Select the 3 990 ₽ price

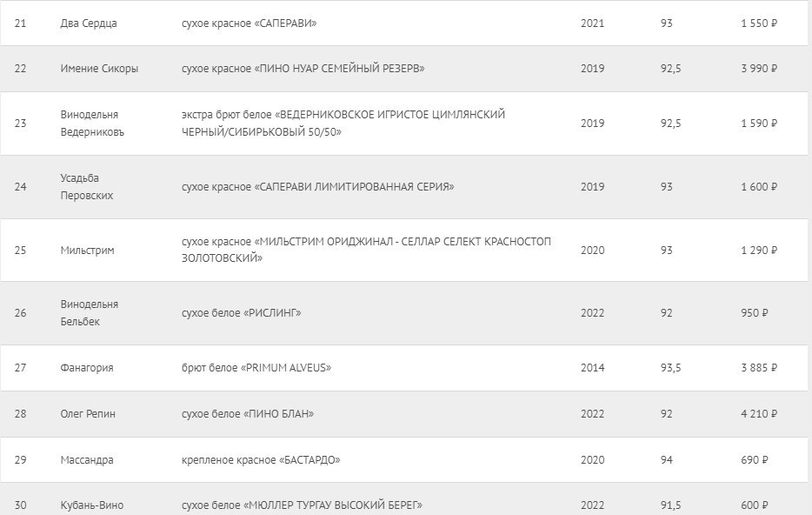[759, 69]
